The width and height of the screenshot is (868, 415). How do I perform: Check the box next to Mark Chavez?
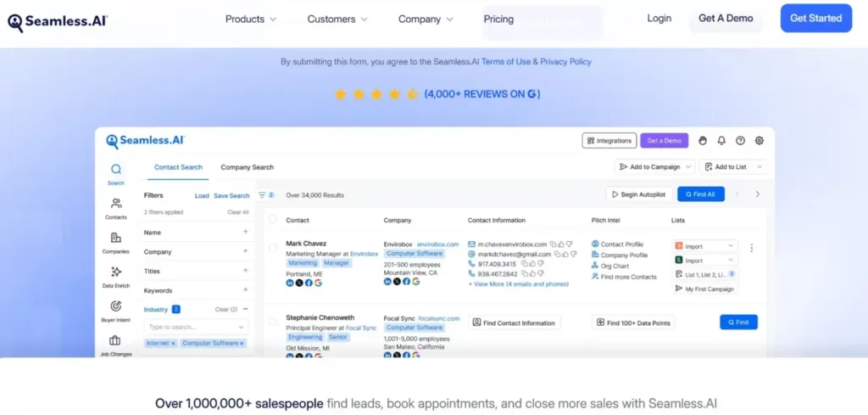click(273, 249)
